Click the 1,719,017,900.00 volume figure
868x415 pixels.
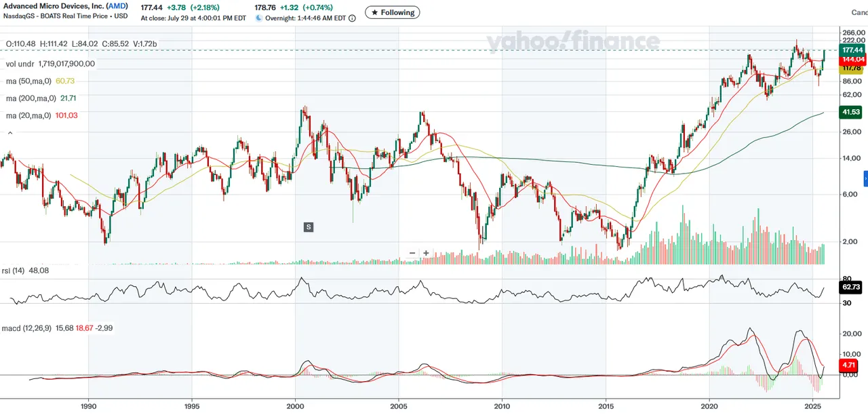(x=66, y=63)
